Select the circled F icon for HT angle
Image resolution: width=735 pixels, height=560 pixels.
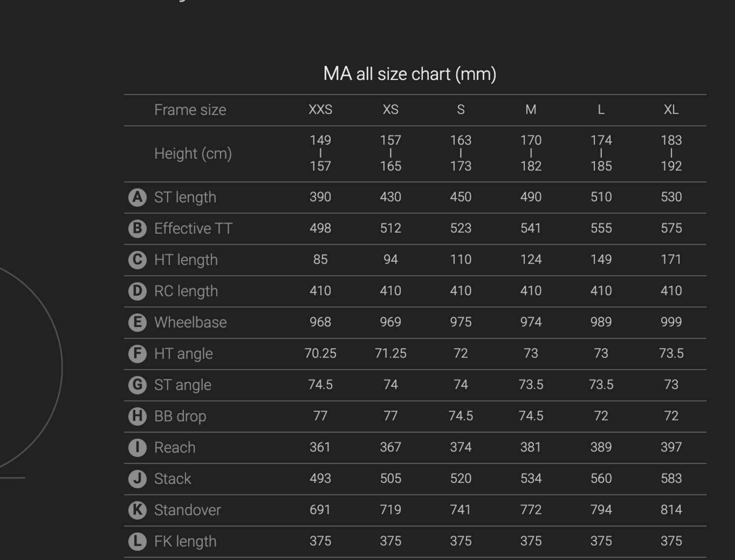(x=138, y=353)
